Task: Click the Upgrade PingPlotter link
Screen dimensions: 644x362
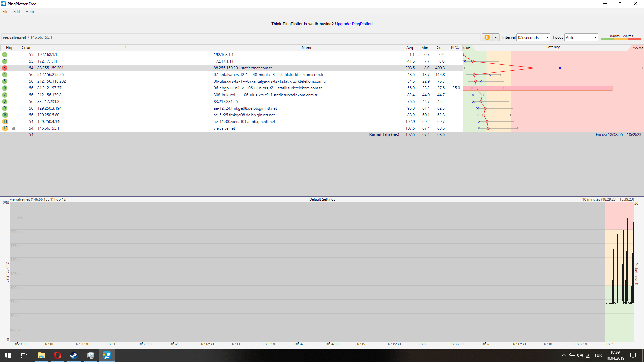Action: [x=354, y=24]
